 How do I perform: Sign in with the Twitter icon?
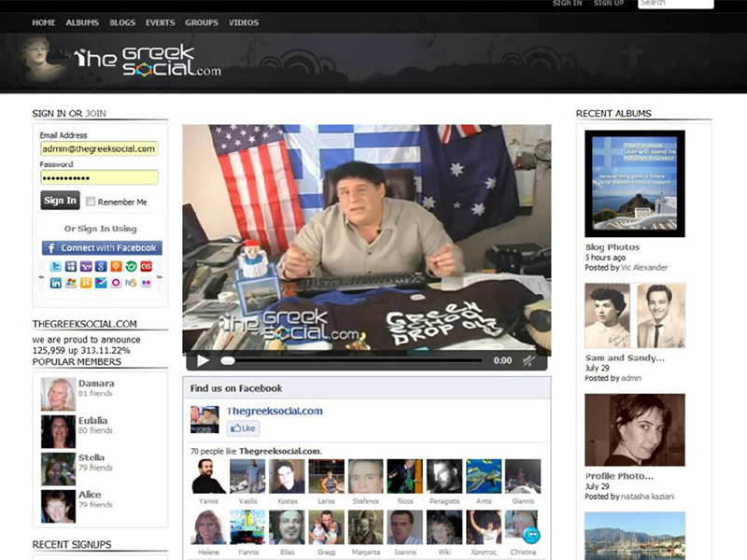point(56,266)
